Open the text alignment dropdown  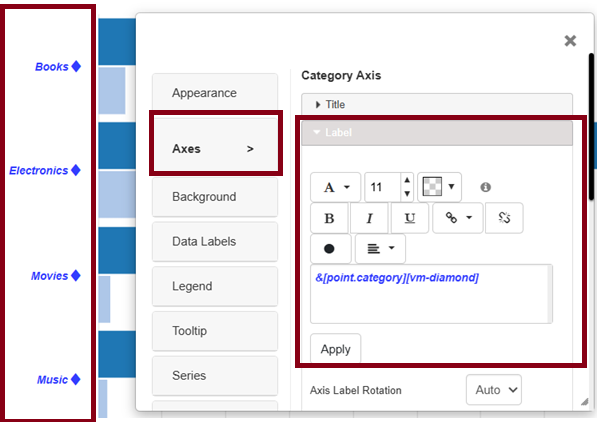point(380,248)
